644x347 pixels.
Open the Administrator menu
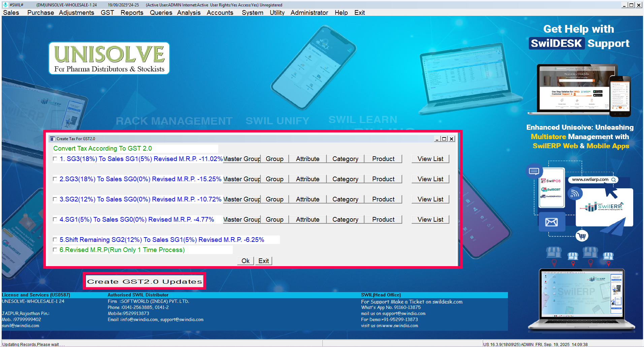[309, 12]
